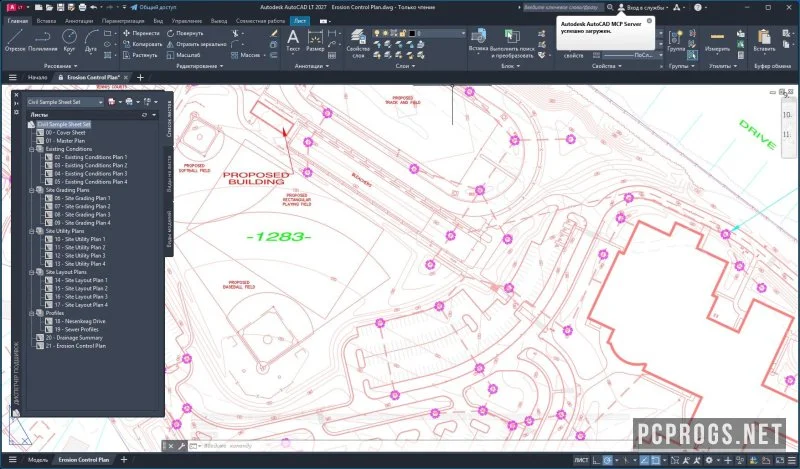Open the layer color swatch dropdown
The image size is (800, 469).
[412, 33]
